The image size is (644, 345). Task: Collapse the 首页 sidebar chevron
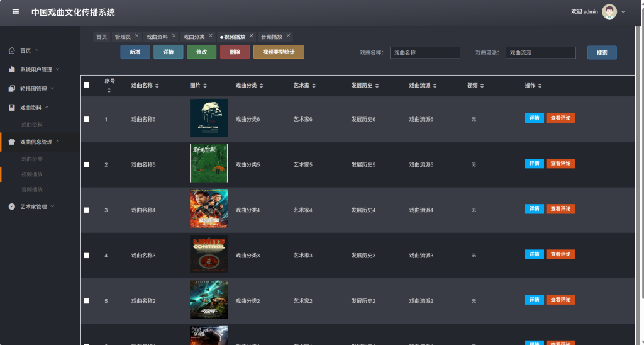pos(36,50)
